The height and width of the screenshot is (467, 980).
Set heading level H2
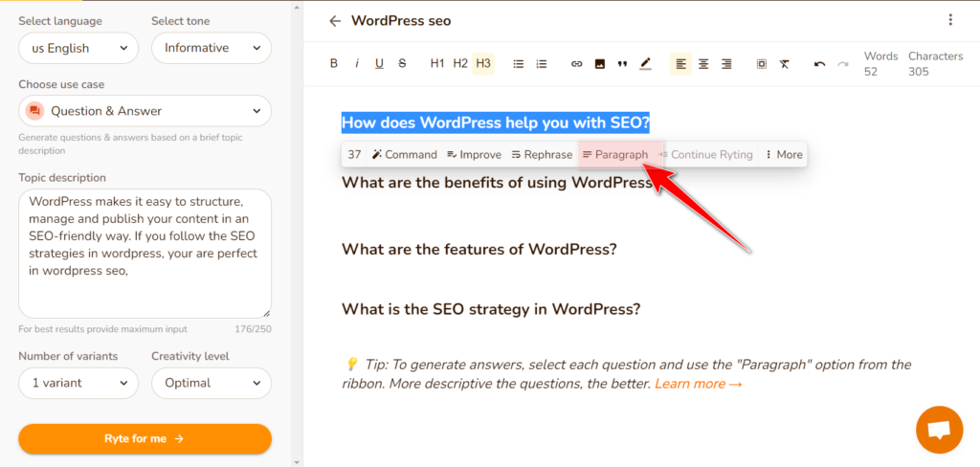pyautogui.click(x=460, y=64)
